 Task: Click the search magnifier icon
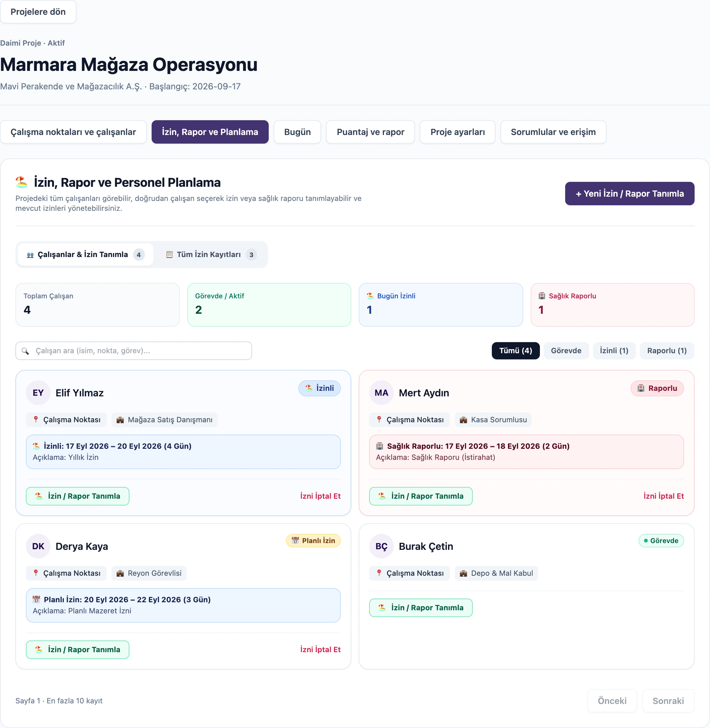click(x=25, y=351)
